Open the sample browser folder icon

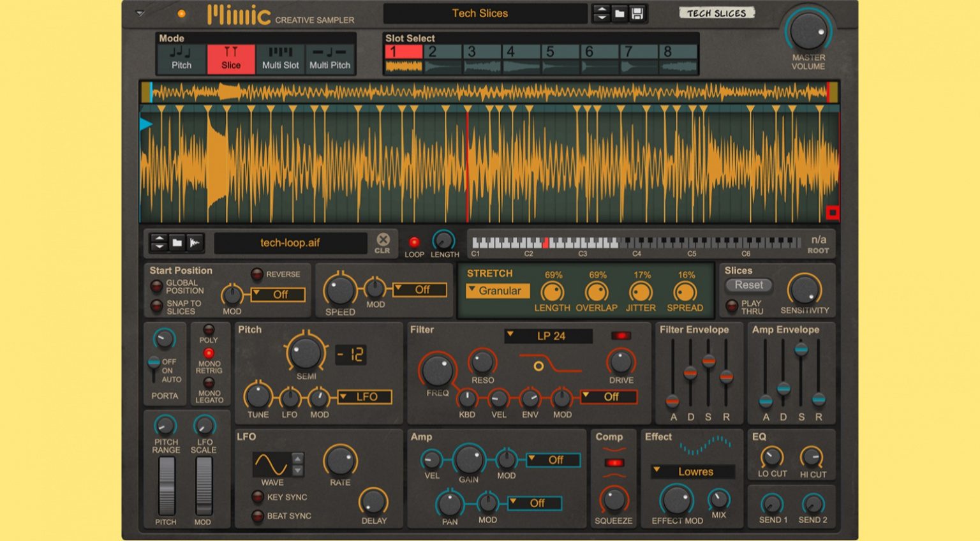click(x=177, y=242)
